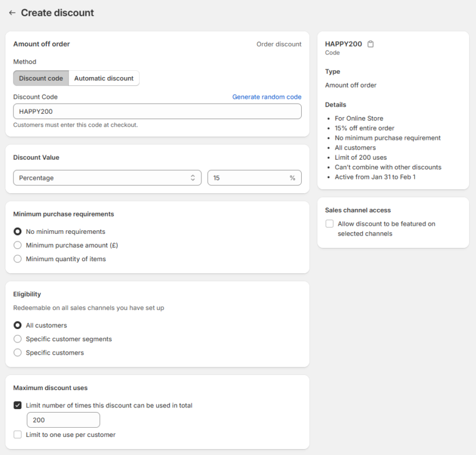Click the up-down chevron in Percentage selector
Viewport: 476px width, 455px height.
tap(193, 178)
